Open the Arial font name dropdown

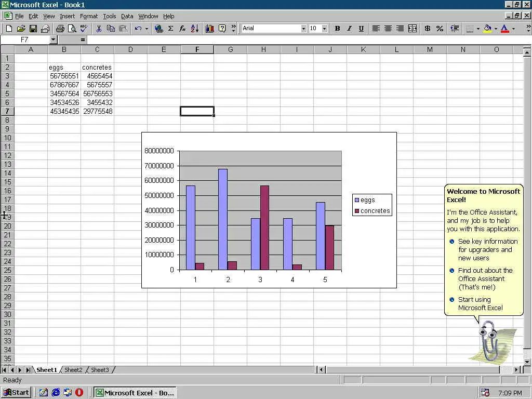pyautogui.click(x=303, y=29)
